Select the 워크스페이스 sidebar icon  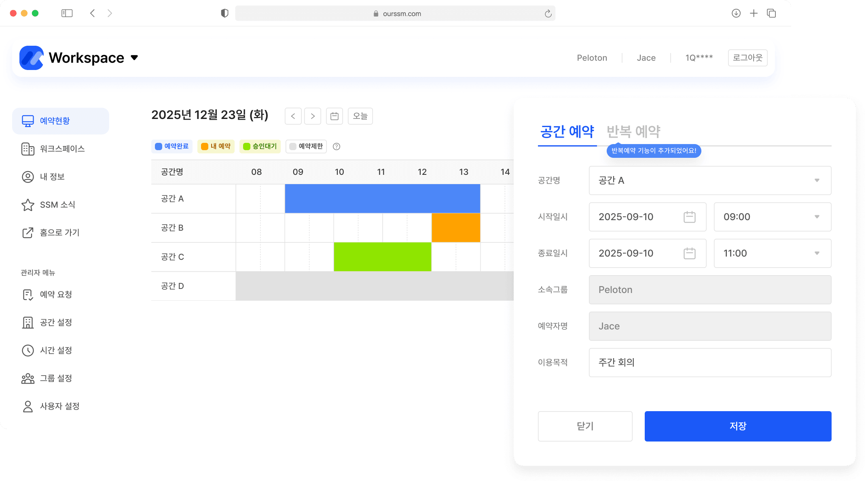[28, 149]
